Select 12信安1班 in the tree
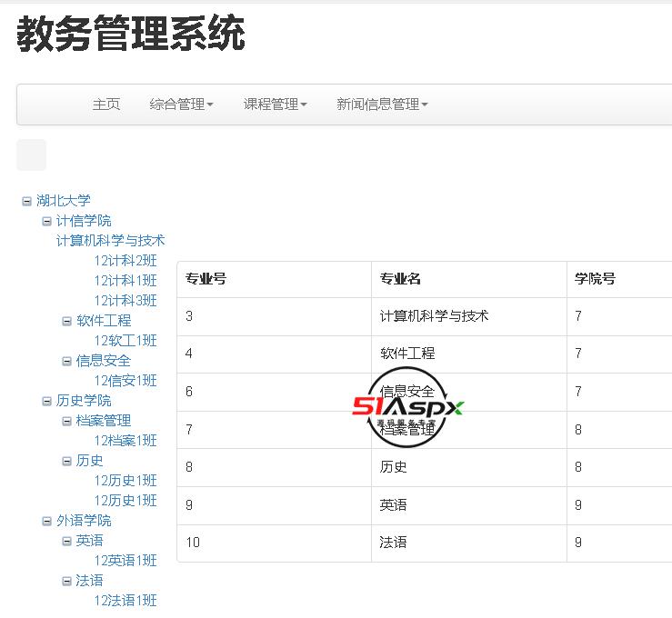The width and height of the screenshot is (672, 618). point(125,381)
